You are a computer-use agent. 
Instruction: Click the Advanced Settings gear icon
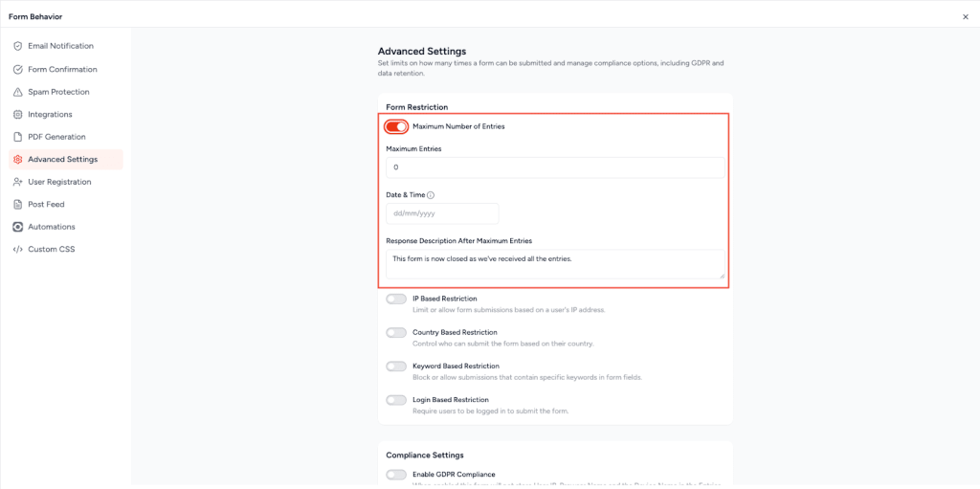(17, 160)
